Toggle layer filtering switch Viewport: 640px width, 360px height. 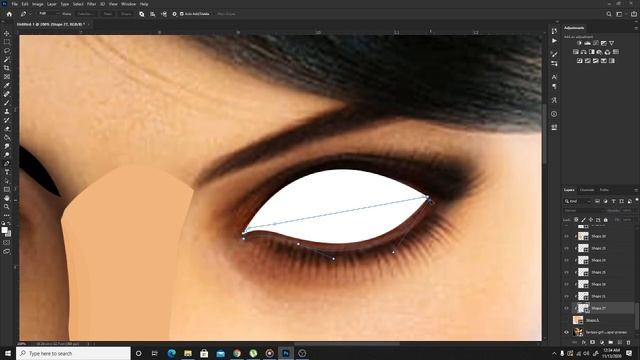click(x=636, y=200)
